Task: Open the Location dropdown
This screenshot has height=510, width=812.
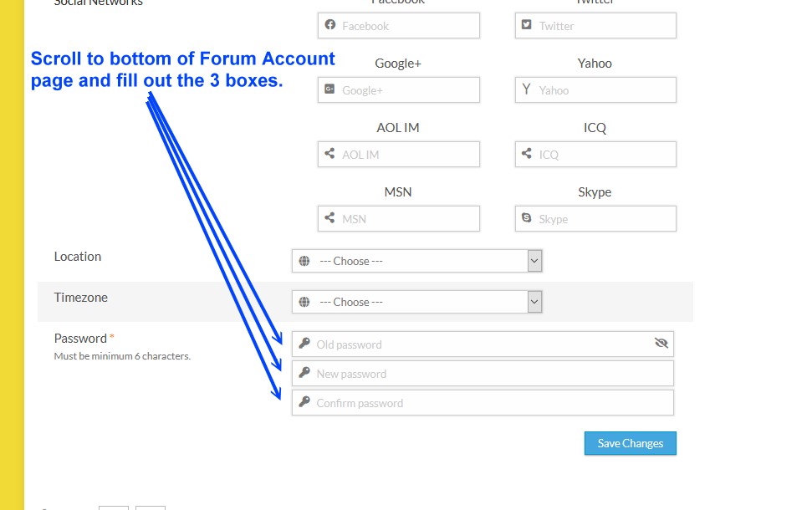Action: (416, 261)
